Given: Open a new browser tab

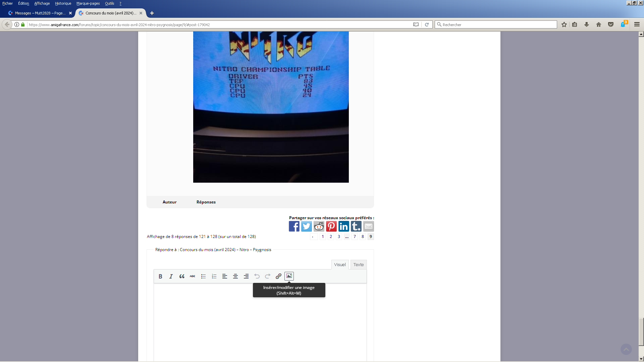Looking at the screenshot, I should coord(152,13).
